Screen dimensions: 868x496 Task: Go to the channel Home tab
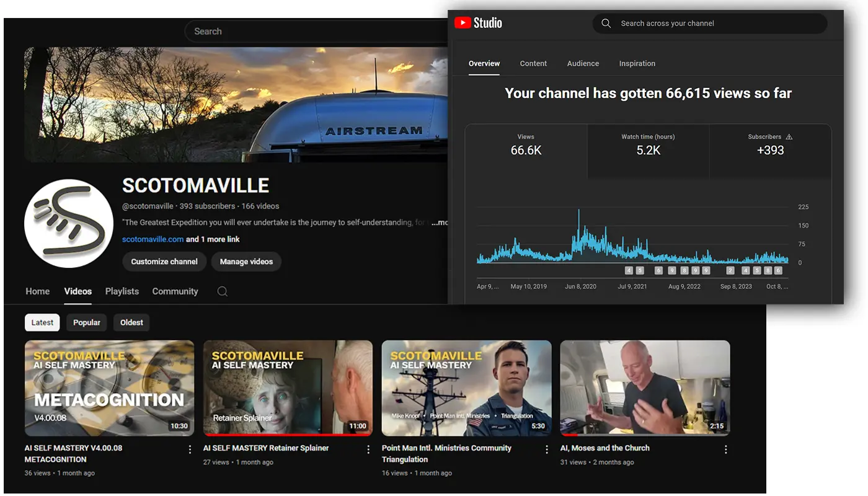coord(37,291)
